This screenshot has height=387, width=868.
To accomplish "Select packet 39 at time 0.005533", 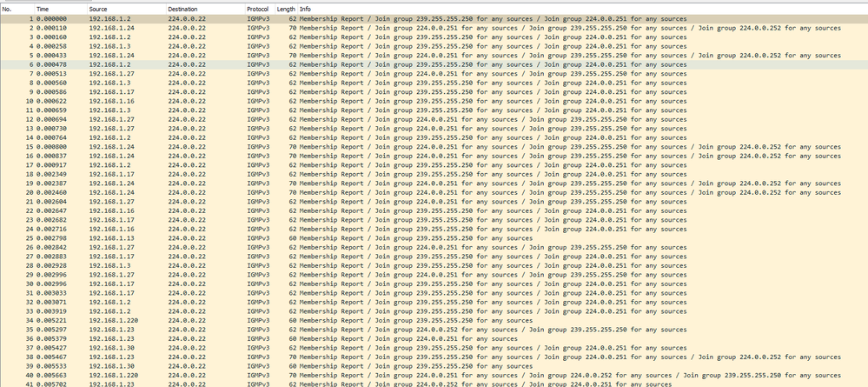I will (434, 366).
